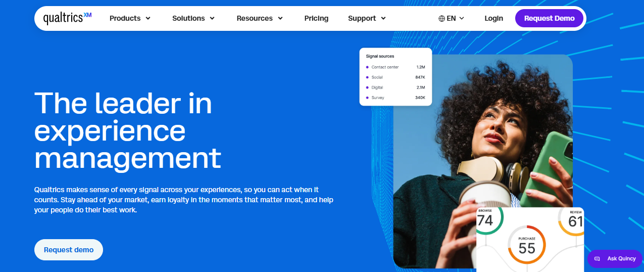644x272 pixels.
Task: Expand the EN language chevron
Action: click(x=461, y=18)
